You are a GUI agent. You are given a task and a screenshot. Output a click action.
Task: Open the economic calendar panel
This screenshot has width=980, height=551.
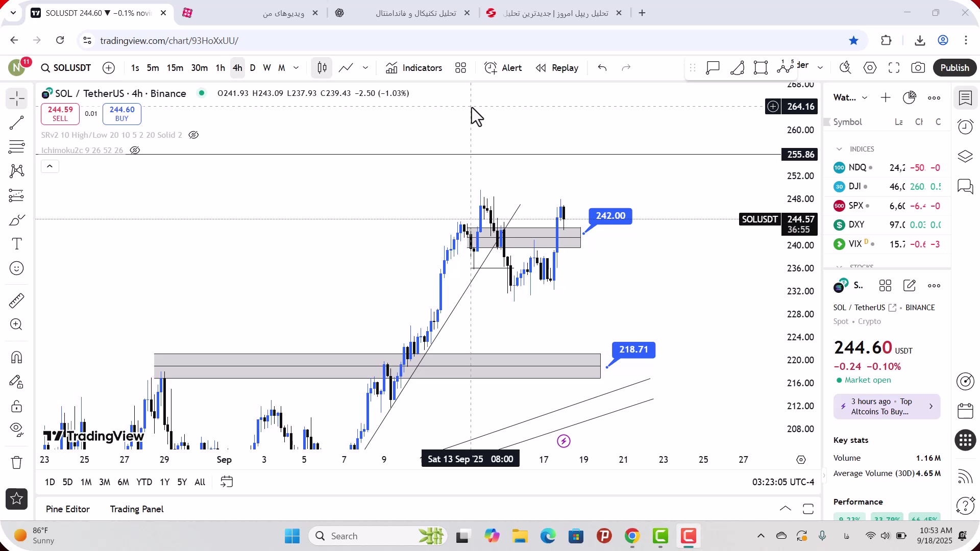click(x=965, y=411)
